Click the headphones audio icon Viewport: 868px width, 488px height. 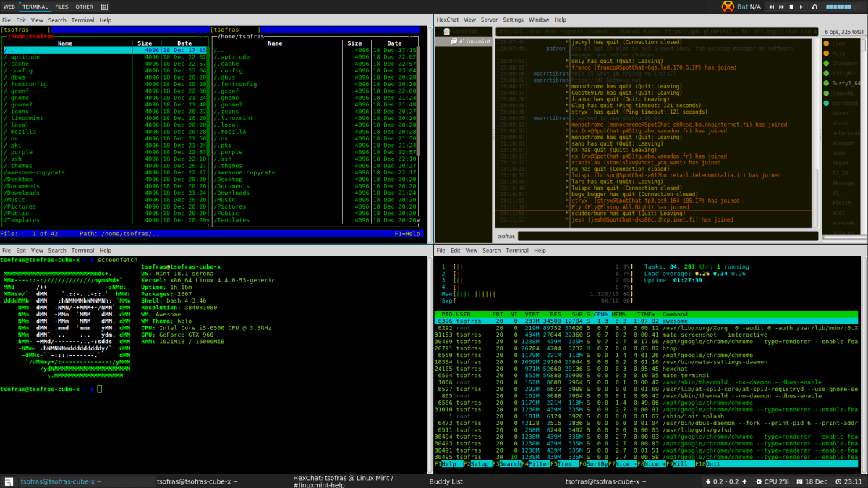point(815,7)
